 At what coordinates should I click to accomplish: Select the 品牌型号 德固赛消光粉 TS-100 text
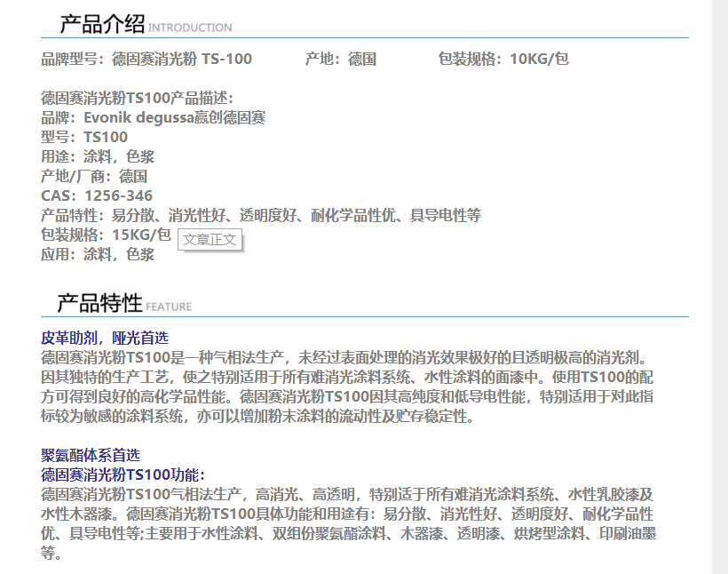(x=146, y=60)
